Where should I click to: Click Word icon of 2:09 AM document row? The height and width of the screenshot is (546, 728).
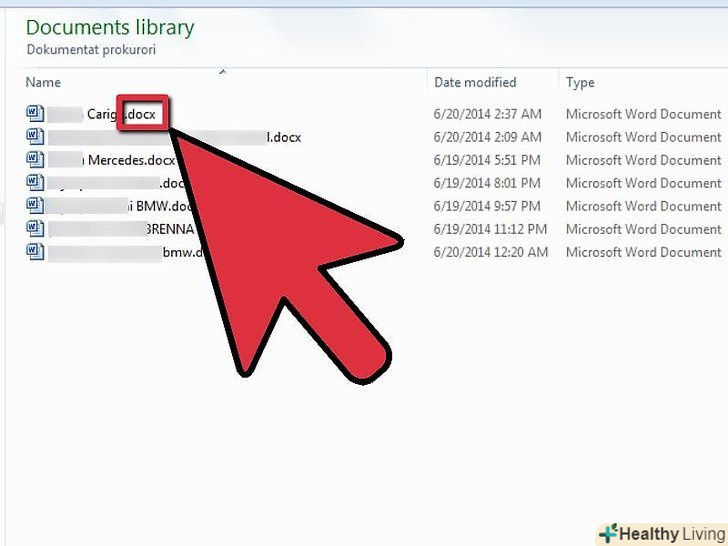[35, 136]
